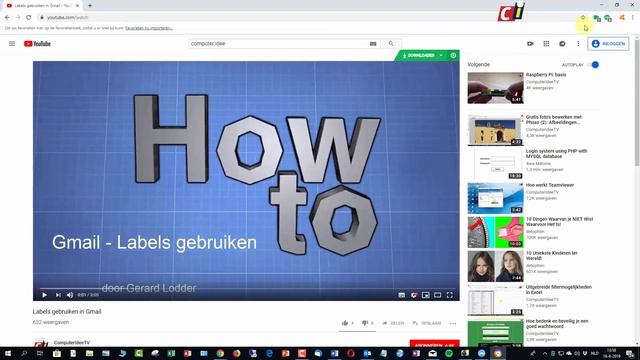Reload the page with the refresh icon
640x360 pixels.
(x=29, y=18)
